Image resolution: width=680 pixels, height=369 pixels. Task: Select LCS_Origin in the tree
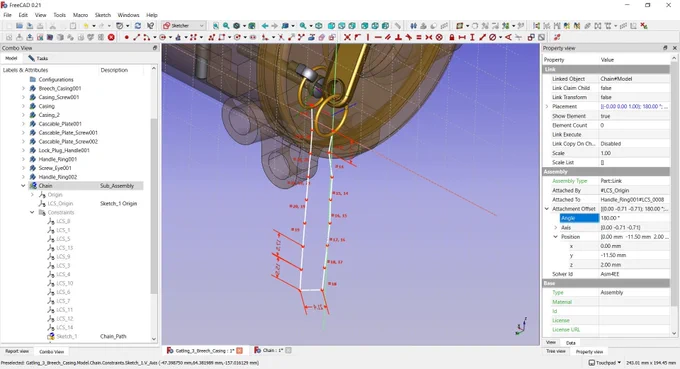[60, 203]
